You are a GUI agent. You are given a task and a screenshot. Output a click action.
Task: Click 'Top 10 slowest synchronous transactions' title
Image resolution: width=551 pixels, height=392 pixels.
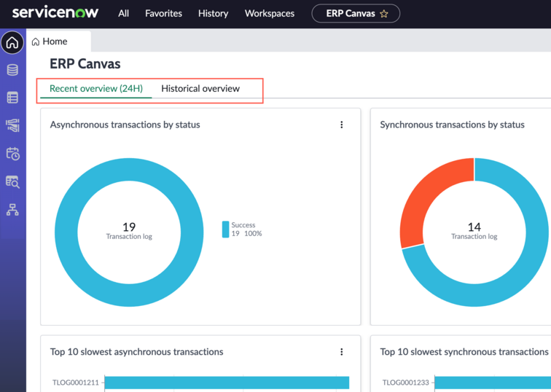[464, 352]
